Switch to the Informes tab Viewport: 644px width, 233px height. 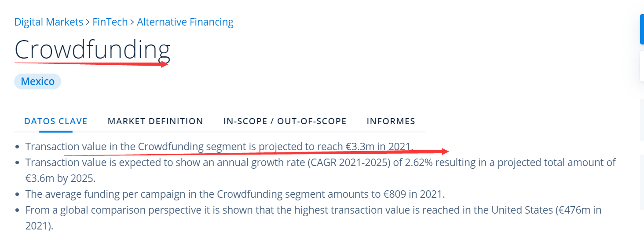click(x=391, y=121)
